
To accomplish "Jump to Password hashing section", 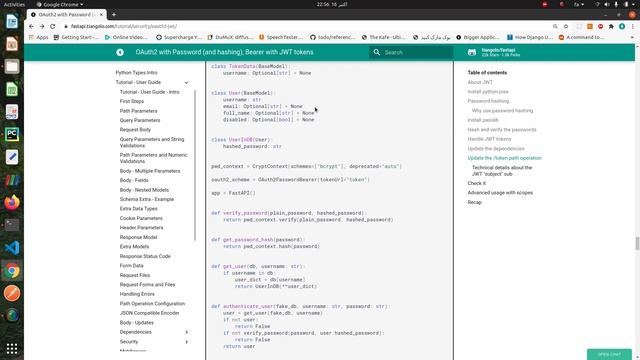I will coord(488,101).
